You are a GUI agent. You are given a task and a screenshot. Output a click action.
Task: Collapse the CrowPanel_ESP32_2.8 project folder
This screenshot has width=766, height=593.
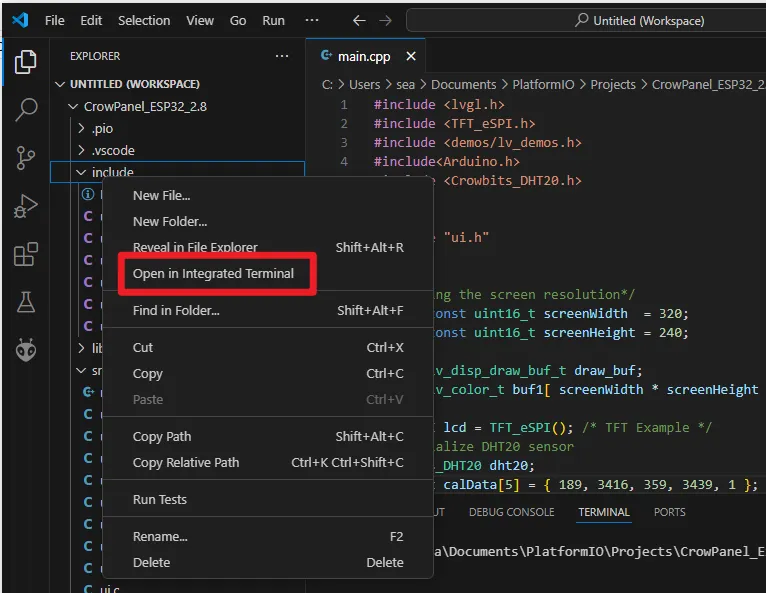[x=144, y=106]
